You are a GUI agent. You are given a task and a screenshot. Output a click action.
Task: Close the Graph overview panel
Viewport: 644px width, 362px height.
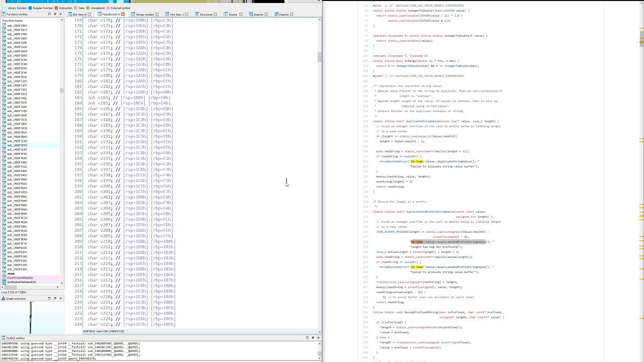tap(60, 298)
